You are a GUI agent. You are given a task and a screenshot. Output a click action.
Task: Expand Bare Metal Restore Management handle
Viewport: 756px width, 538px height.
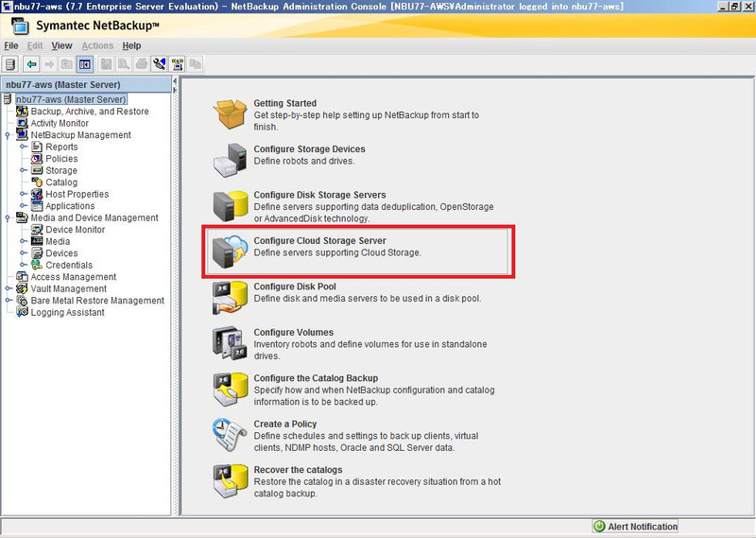[8, 301]
